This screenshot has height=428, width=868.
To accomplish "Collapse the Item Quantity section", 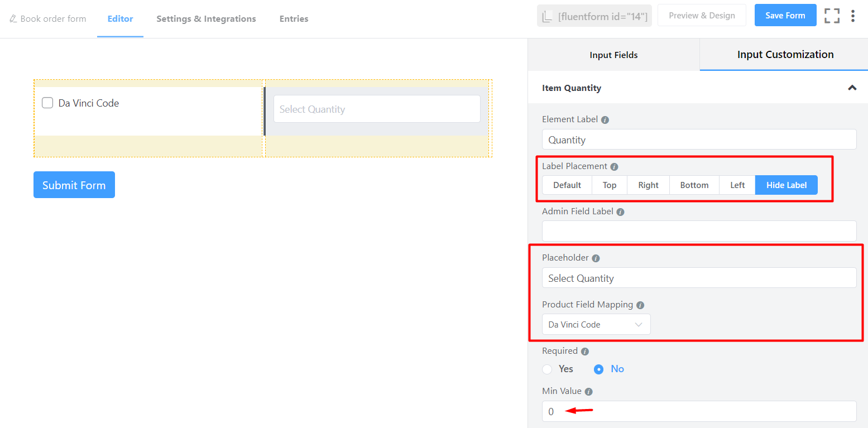I will coord(852,88).
